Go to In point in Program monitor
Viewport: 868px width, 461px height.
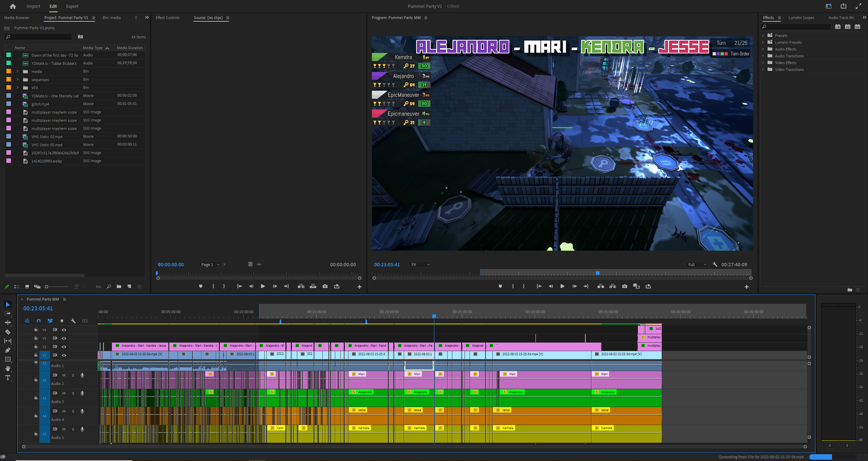(x=539, y=286)
